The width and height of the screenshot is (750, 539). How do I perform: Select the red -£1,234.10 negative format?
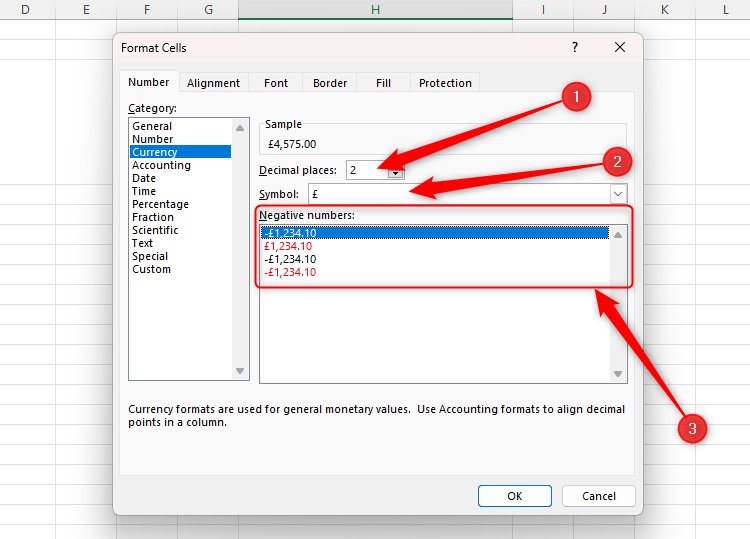point(435,272)
